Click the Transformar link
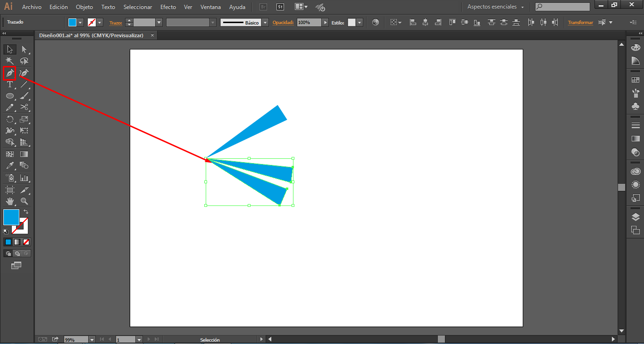The height and width of the screenshot is (344, 644). [x=580, y=23]
